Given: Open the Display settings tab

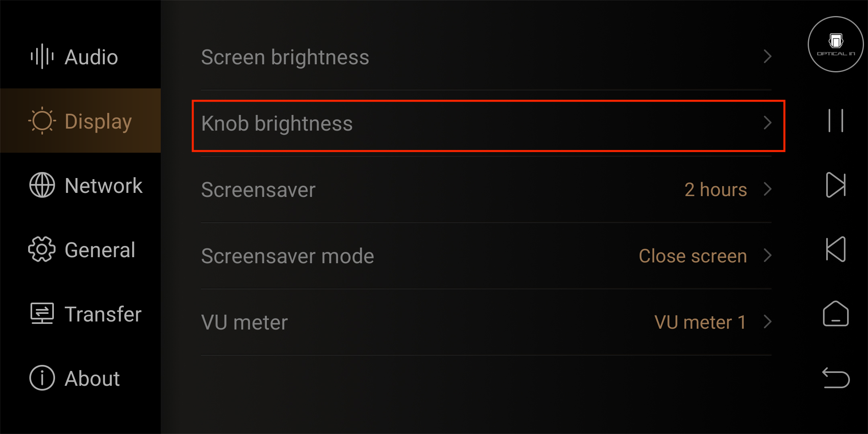Looking at the screenshot, I should 80,121.
